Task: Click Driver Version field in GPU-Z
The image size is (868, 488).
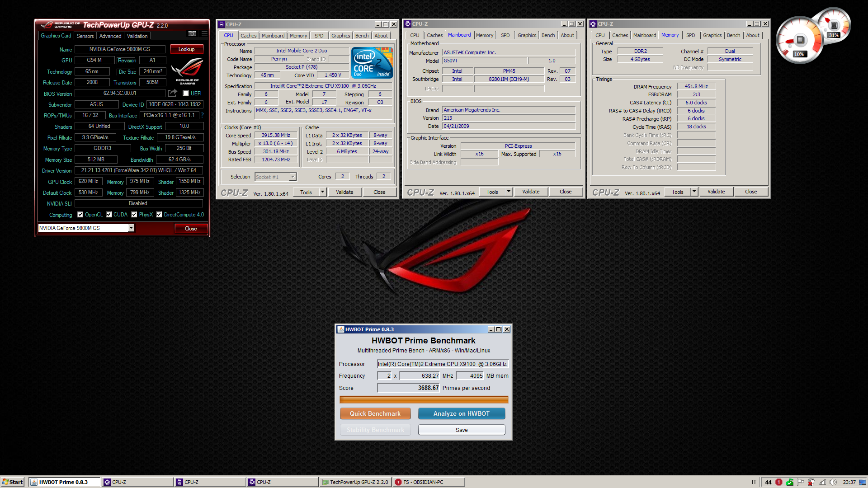Action: [139, 170]
